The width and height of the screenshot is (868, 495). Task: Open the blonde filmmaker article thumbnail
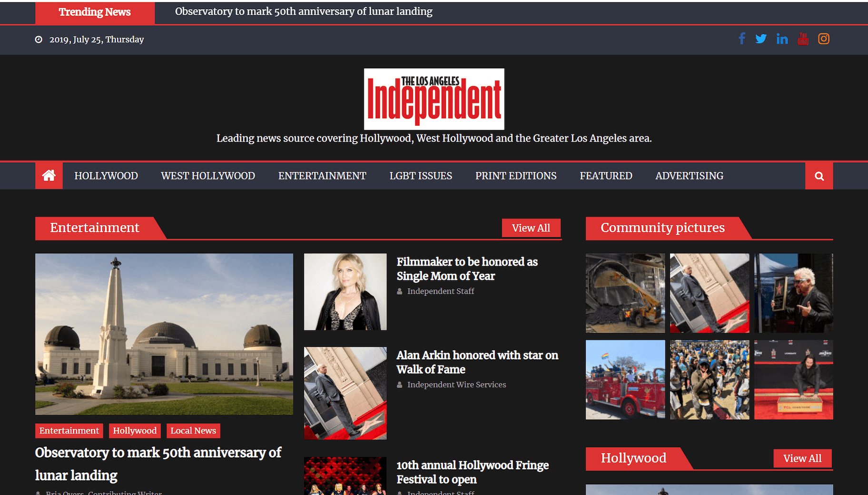345,292
